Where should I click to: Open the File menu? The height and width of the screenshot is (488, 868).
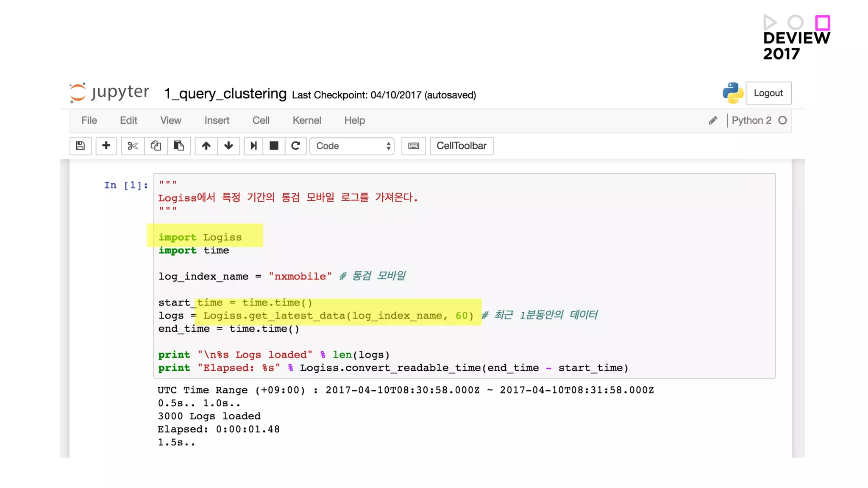(89, 120)
